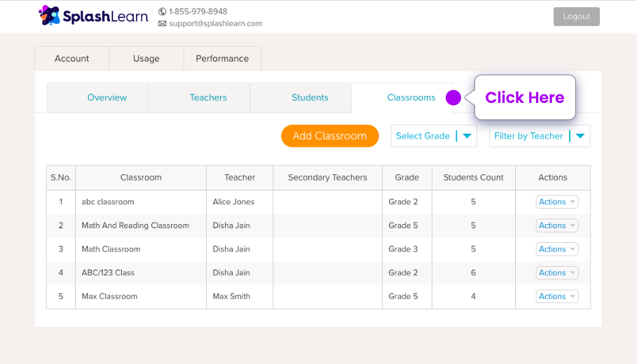Viewport: 637px width, 364px height.
Task: Click the Add Classroom button
Action: point(330,136)
